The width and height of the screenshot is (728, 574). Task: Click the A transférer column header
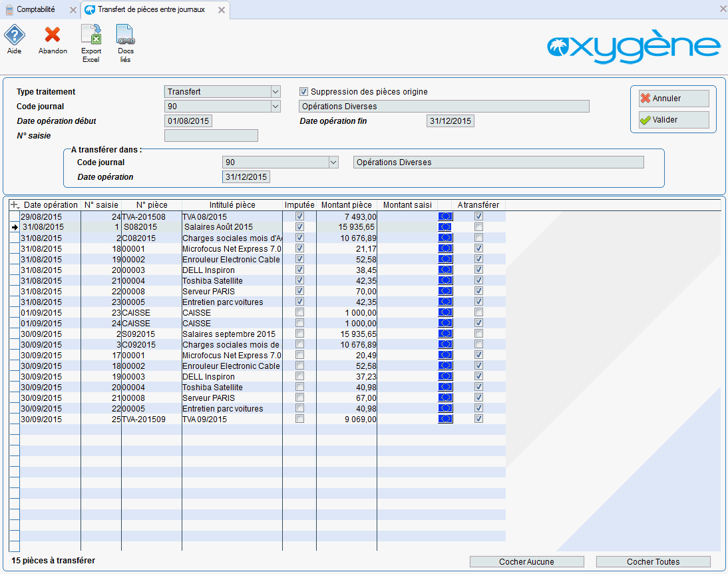point(478,205)
